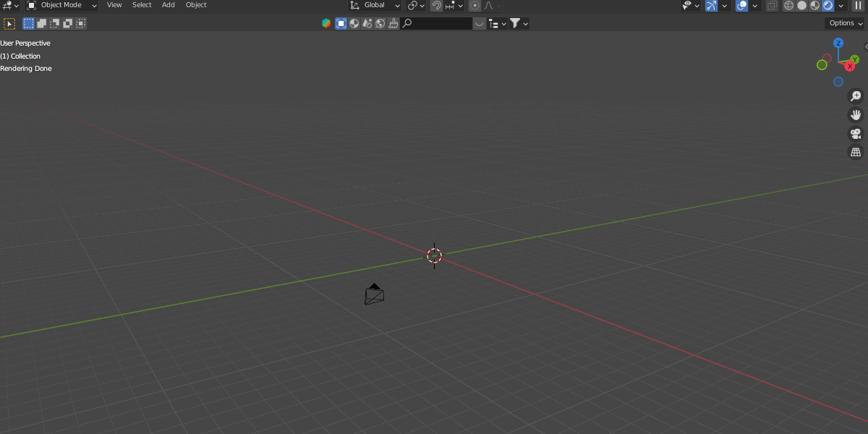
Task: Toggle viewport overlays
Action: (x=741, y=5)
